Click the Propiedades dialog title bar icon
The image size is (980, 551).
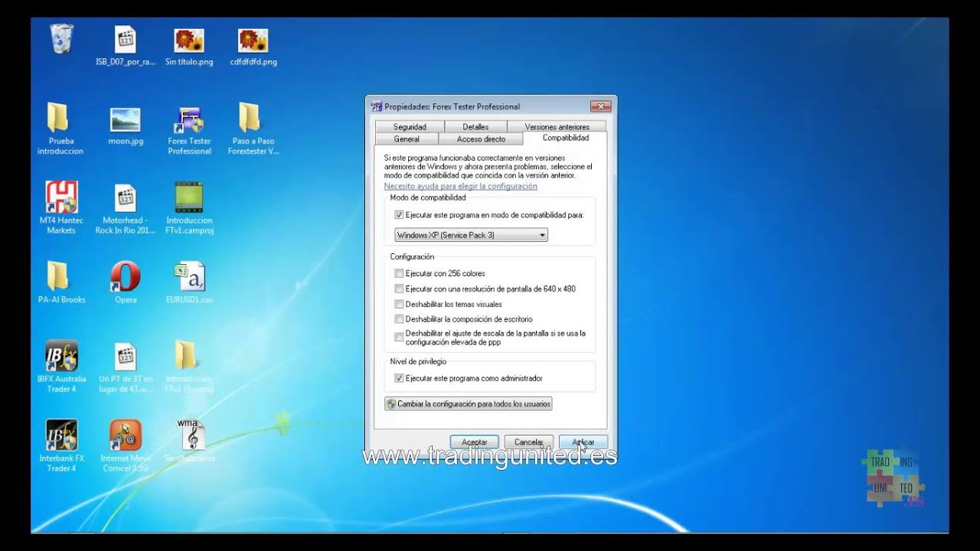[x=376, y=106]
